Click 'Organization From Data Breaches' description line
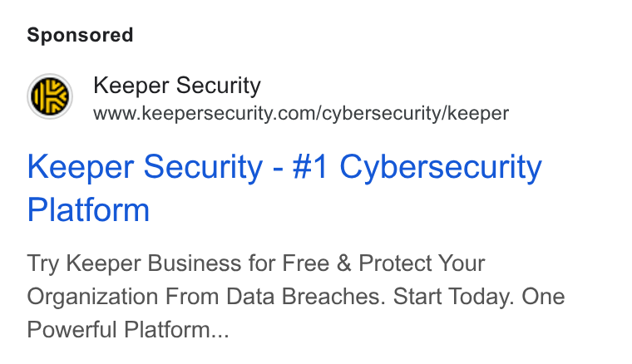Screen dimensions: 632x364 point(204,298)
